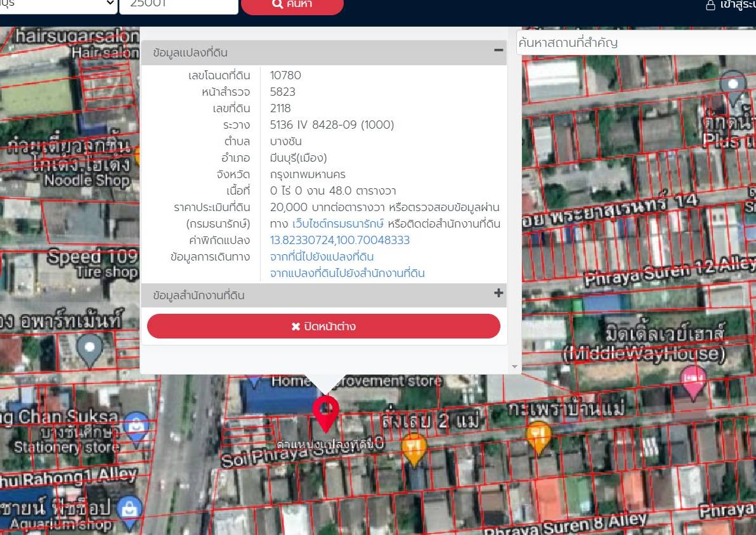Click the gray pin near the apartment
This screenshot has height=535, width=756.
coord(89,349)
